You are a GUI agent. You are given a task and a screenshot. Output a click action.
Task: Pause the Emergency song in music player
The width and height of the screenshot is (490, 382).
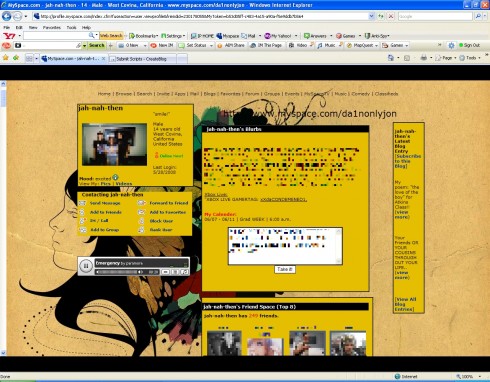point(86,266)
